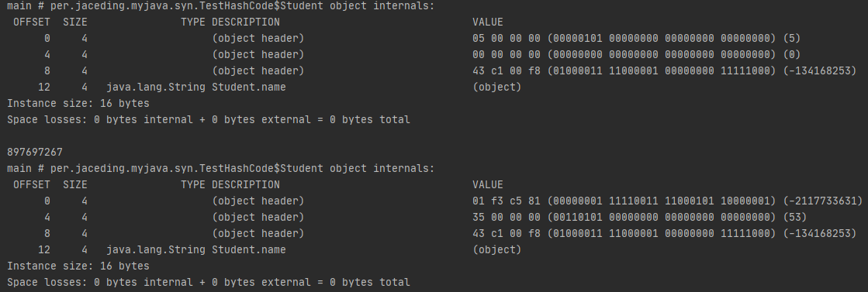Click the first OFFSET column header
This screenshot has width=868, height=292.
32,22
